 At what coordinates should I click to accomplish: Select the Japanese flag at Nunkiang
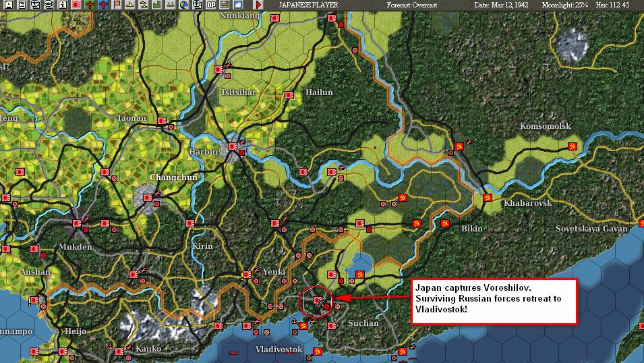pyautogui.click(x=274, y=18)
